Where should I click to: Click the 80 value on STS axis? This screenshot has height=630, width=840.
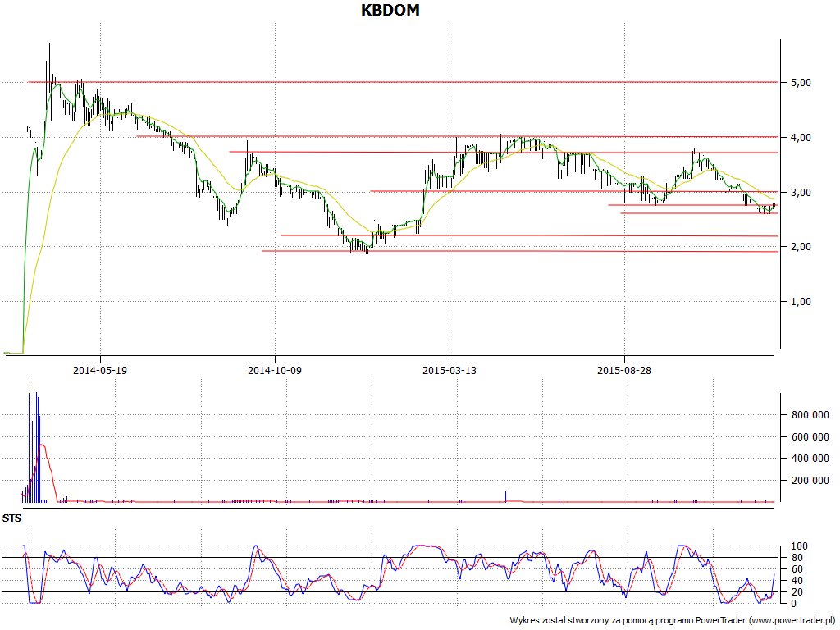(797, 558)
